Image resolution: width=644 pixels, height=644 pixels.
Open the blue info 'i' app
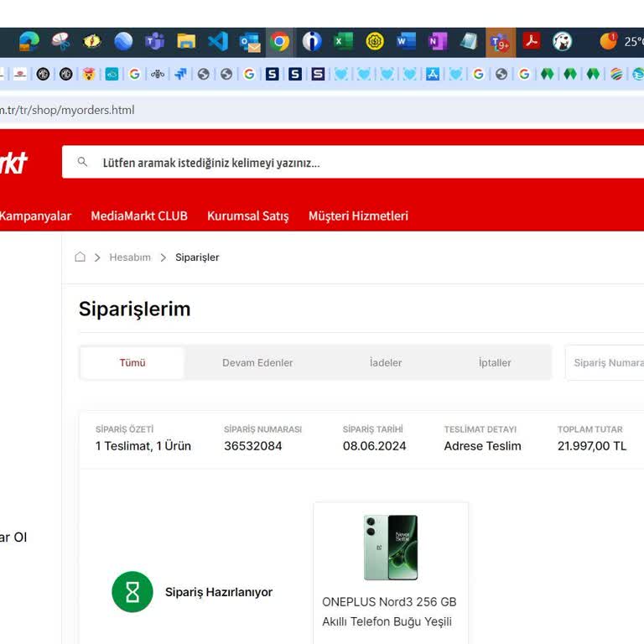(x=312, y=41)
